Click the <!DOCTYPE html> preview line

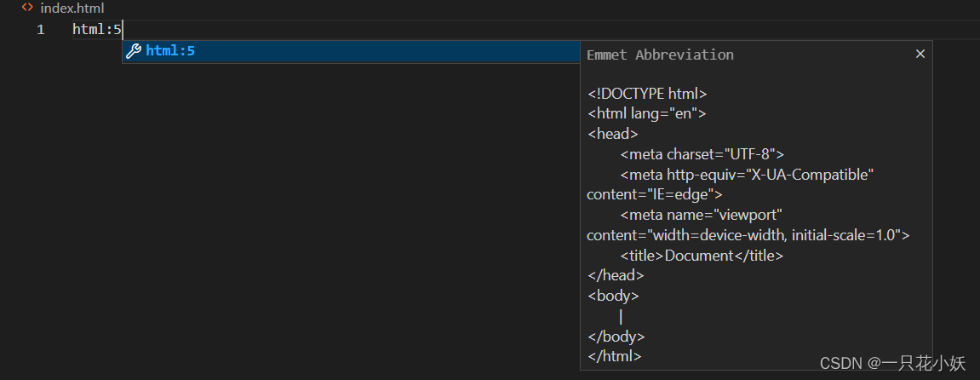click(x=647, y=94)
